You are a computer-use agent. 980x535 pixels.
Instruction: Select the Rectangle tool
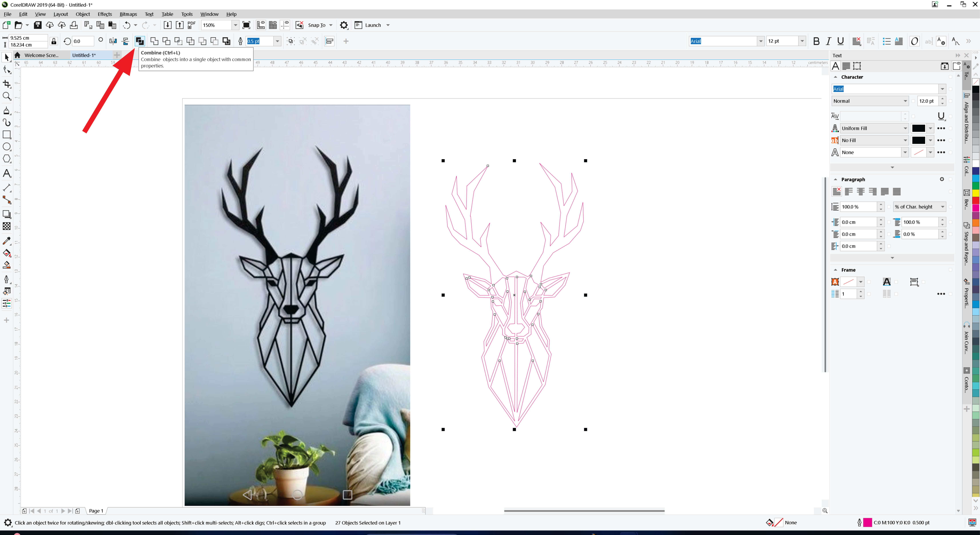pos(6,134)
